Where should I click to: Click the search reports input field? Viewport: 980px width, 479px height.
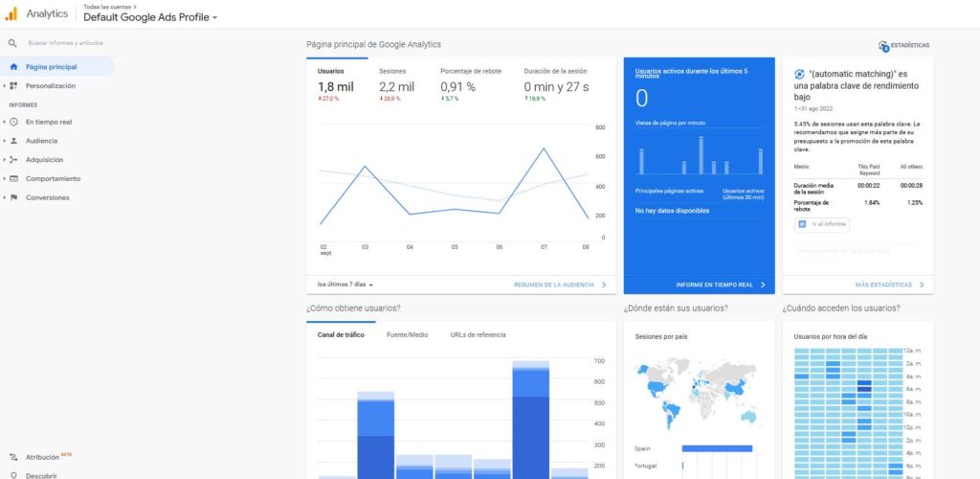[65, 43]
